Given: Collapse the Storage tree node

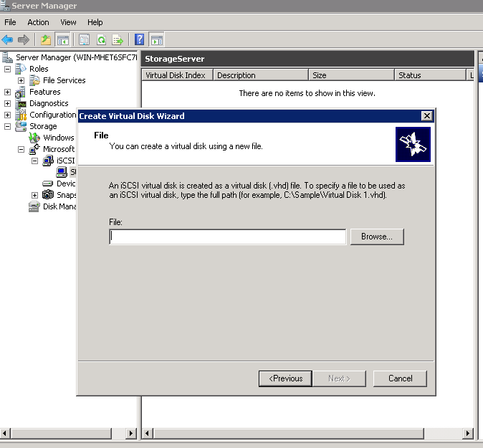Looking at the screenshot, I should (x=8, y=126).
